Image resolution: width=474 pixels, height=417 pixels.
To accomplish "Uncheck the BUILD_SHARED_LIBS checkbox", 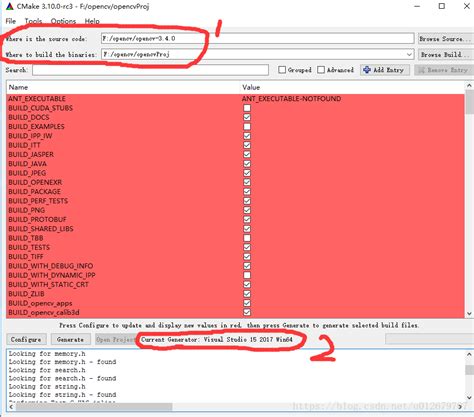I will click(x=247, y=229).
